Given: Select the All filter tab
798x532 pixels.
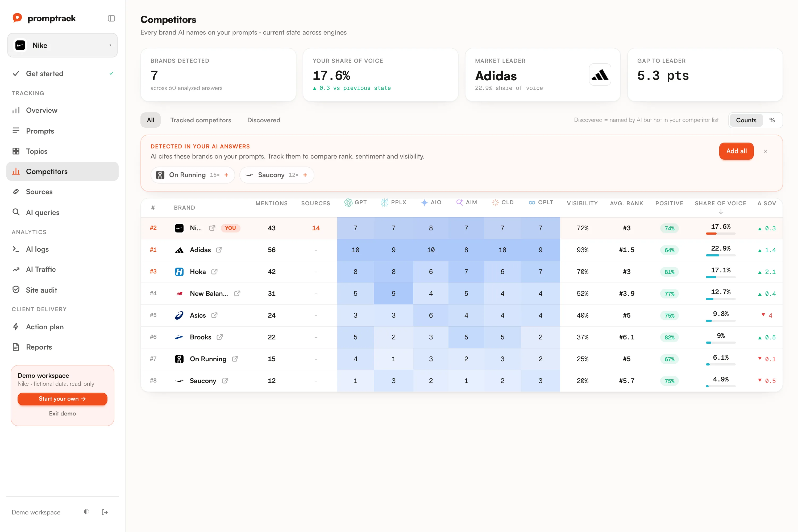Looking at the screenshot, I should 151,120.
